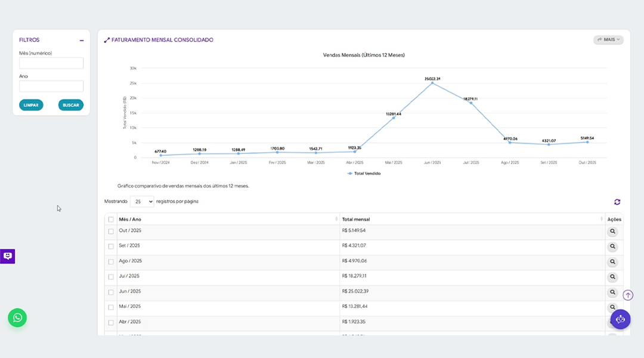Select the Jun / 2025 row checkbox

[111, 292]
